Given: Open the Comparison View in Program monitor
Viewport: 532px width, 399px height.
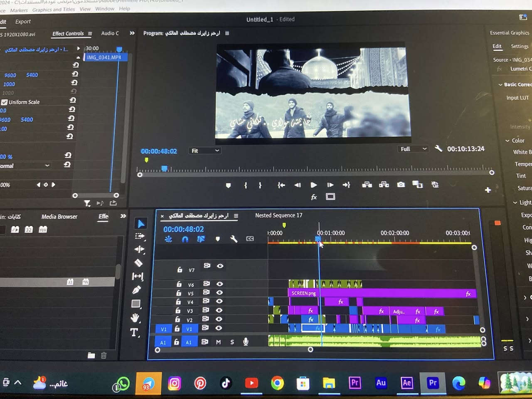Looking at the screenshot, I should pyautogui.click(x=417, y=185).
